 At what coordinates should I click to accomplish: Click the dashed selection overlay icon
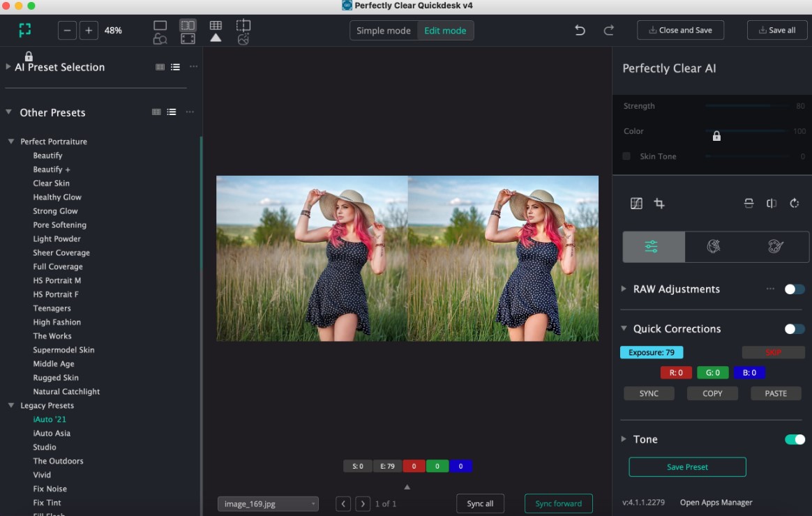[243, 25]
